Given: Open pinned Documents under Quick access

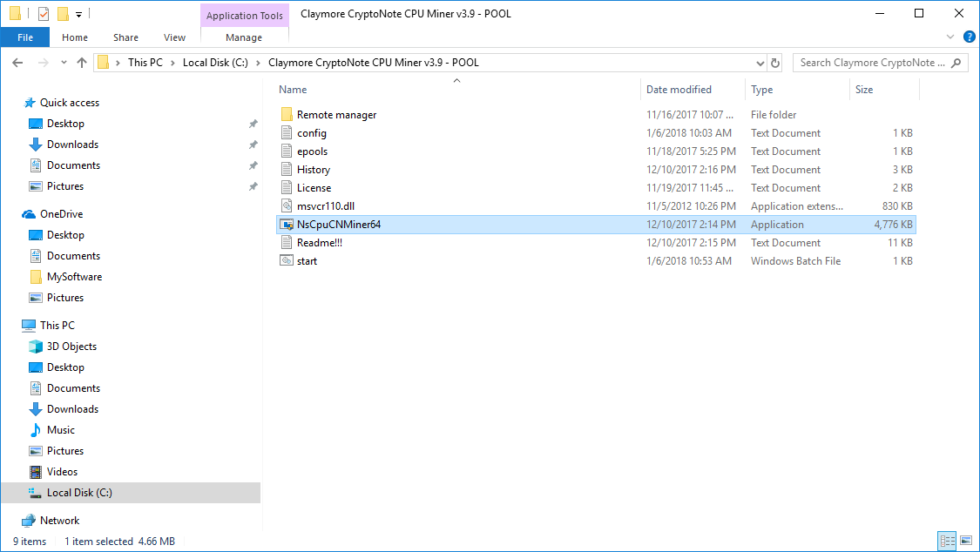Looking at the screenshot, I should point(73,165).
